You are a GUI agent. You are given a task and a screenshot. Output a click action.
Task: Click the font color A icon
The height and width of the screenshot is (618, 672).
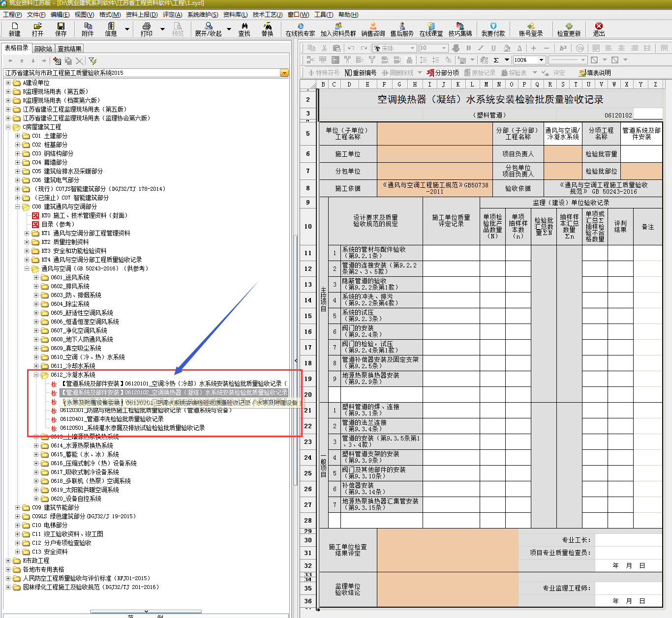(x=519, y=48)
